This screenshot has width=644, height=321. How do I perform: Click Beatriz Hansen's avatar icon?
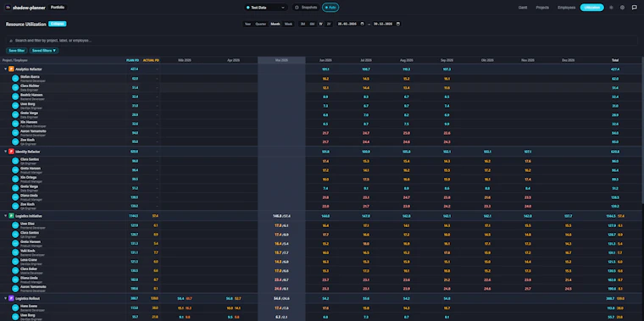click(15, 97)
